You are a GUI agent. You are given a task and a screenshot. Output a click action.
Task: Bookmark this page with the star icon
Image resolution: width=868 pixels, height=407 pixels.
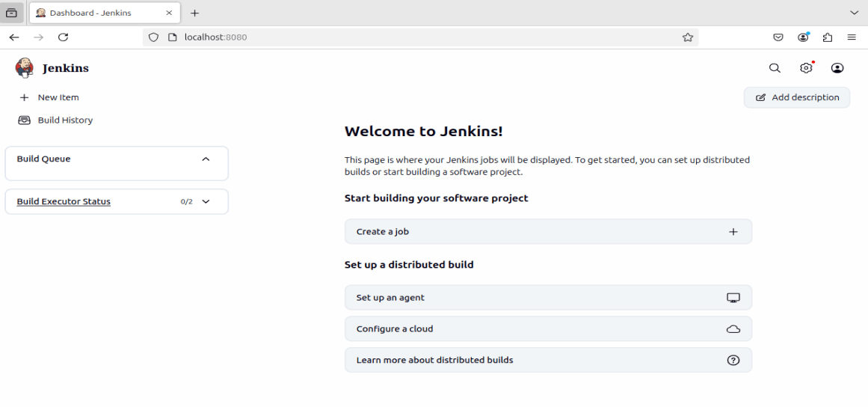(688, 37)
